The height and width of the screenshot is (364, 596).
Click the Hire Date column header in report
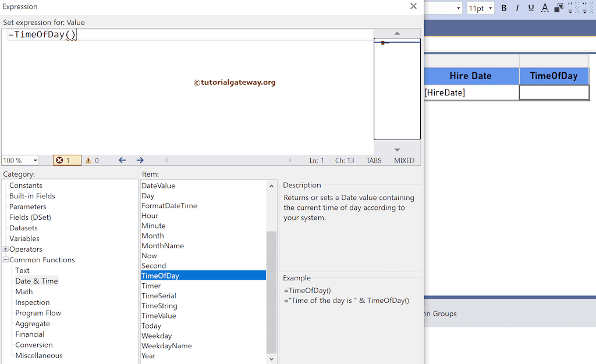(x=471, y=76)
